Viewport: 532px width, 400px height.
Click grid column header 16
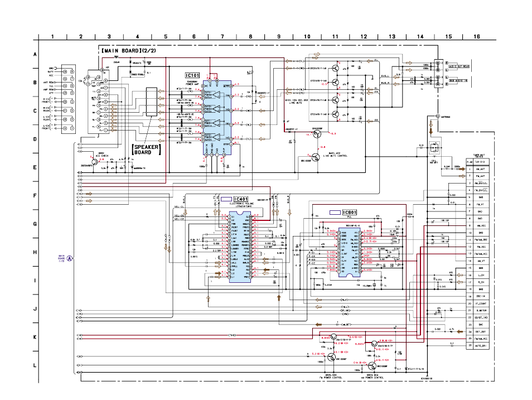point(477,37)
